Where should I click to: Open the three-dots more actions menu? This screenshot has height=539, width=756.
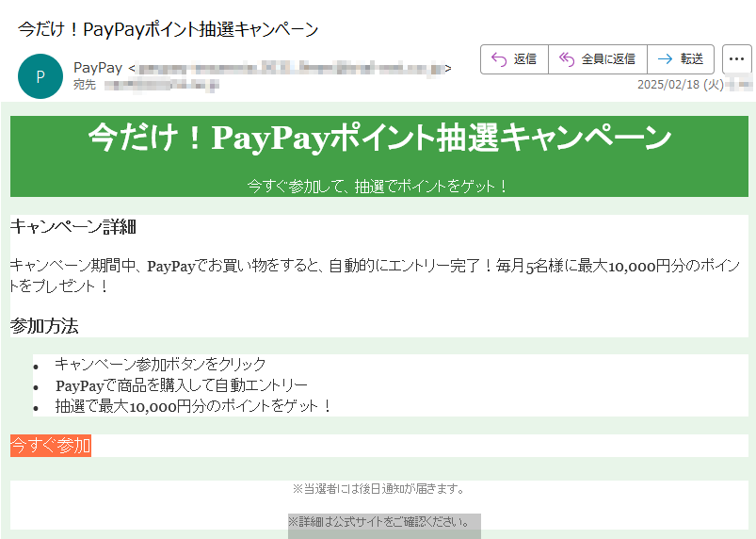coord(737,59)
